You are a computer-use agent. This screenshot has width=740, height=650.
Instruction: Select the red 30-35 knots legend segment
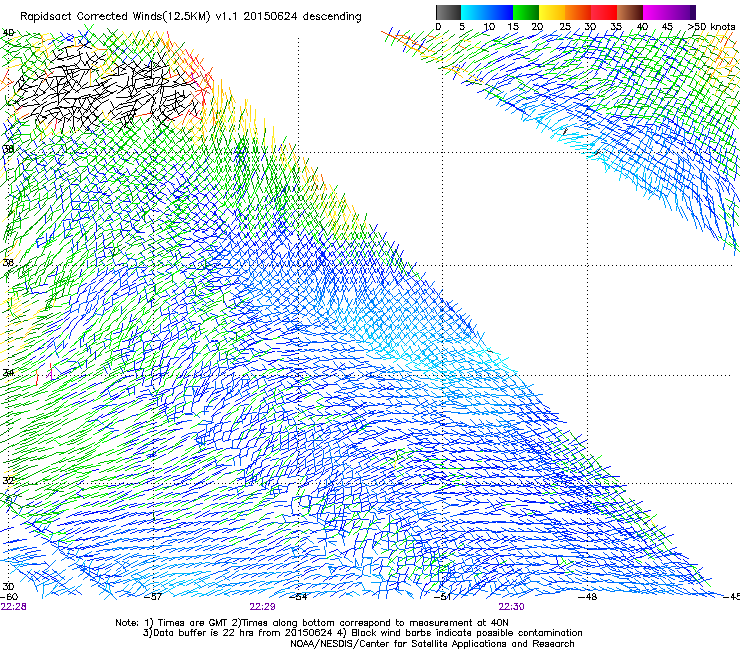604,12
